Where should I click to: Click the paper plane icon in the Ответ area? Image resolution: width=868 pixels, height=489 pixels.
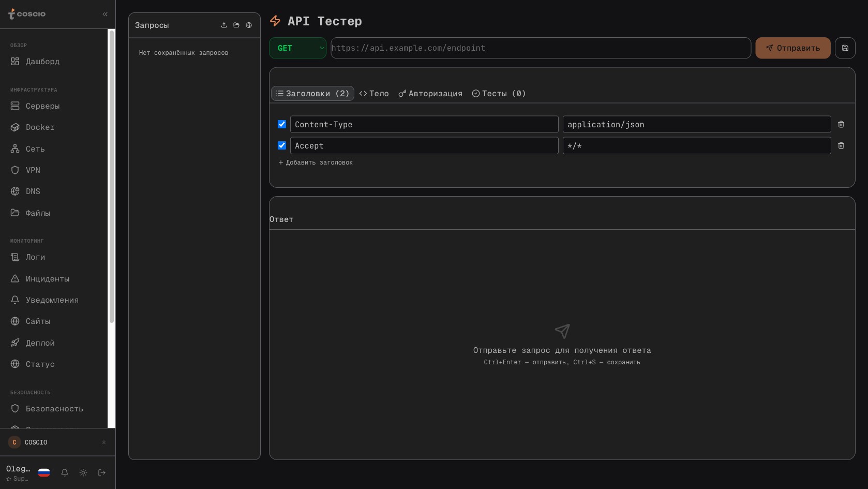point(562,331)
